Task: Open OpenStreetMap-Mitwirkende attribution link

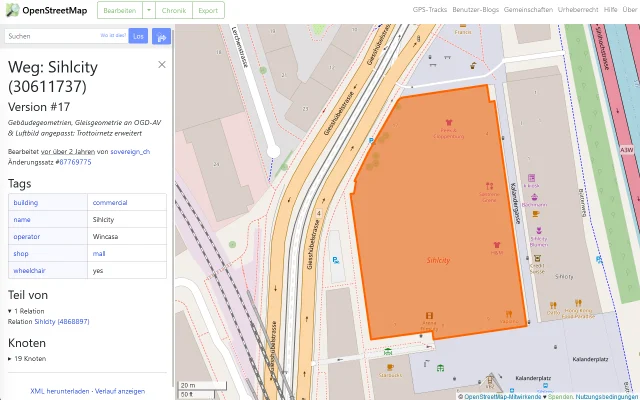Action: click(502, 396)
